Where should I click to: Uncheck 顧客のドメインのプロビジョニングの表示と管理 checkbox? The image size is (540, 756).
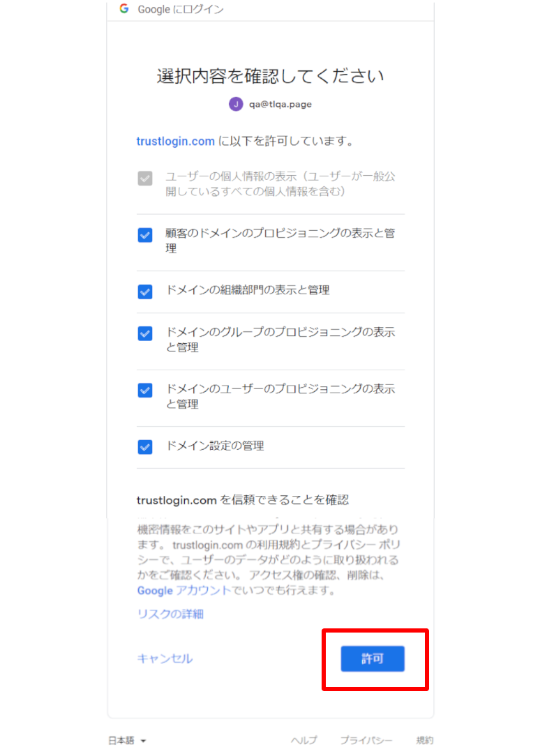[x=145, y=235]
